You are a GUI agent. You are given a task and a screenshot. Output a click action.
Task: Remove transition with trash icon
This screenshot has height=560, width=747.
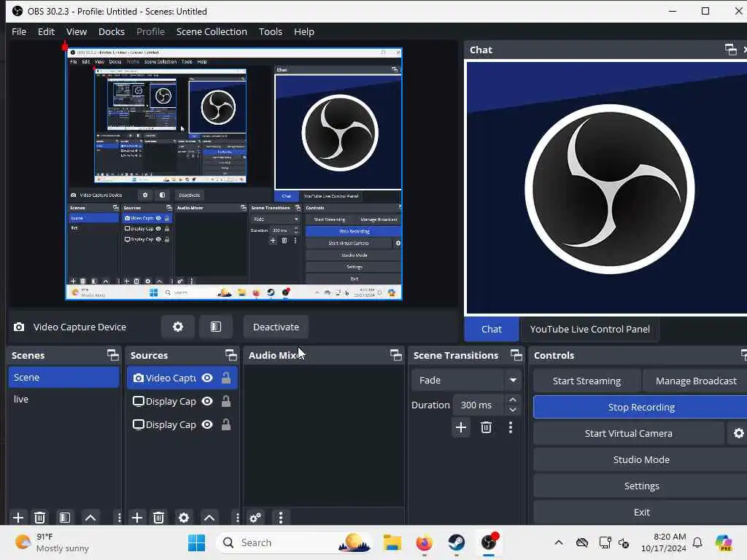(x=486, y=427)
